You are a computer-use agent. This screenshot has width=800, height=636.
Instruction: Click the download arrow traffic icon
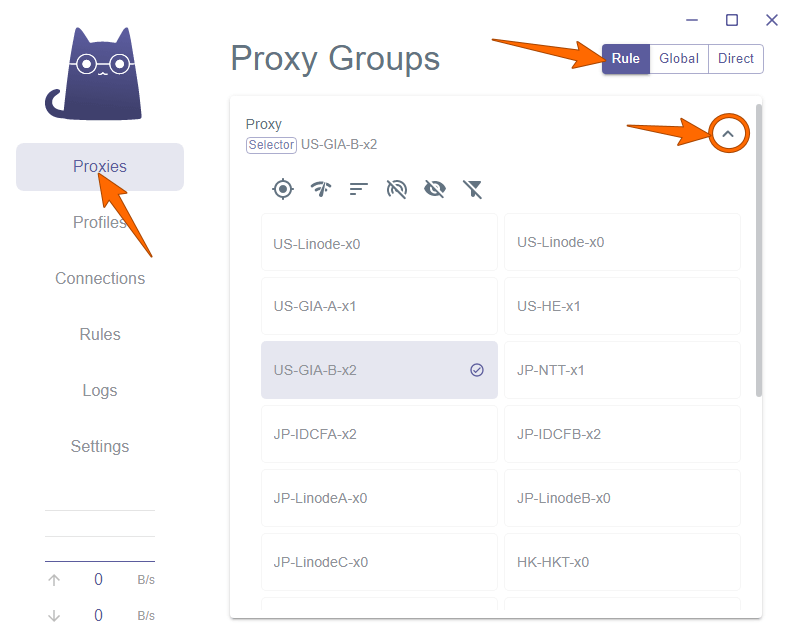[x=54, y=616]
